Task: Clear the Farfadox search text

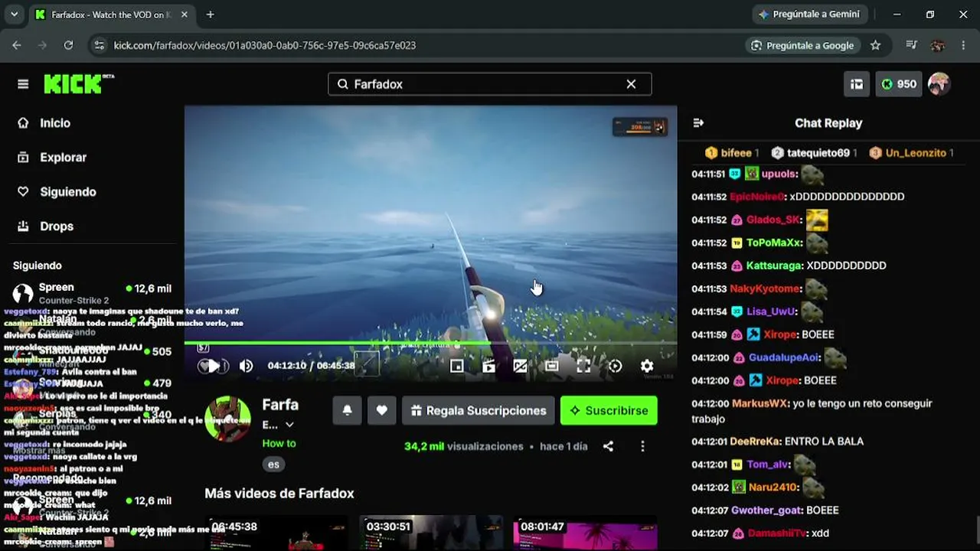Action: [x=631, y=84]
